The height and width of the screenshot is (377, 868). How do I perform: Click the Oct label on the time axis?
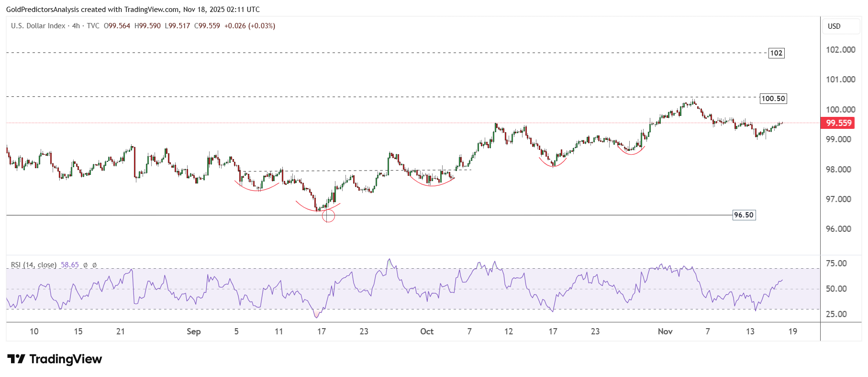point(426,331)
